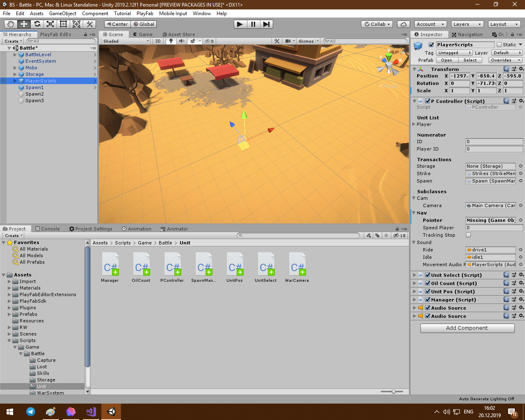Expand BattleLevel in Hierarchy
This screenshot has height=420, width=525.
pyautogui.click(x=15, y=55)
